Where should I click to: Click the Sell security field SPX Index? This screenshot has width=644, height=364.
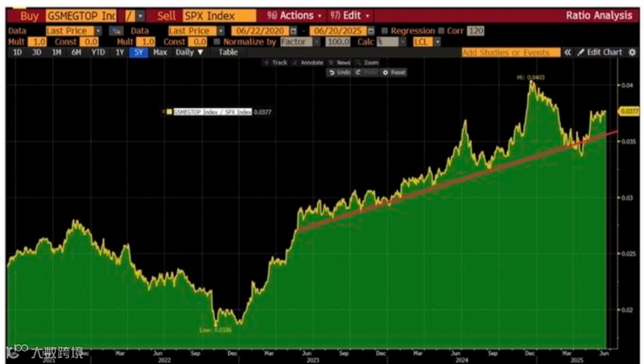pos(219,16)
